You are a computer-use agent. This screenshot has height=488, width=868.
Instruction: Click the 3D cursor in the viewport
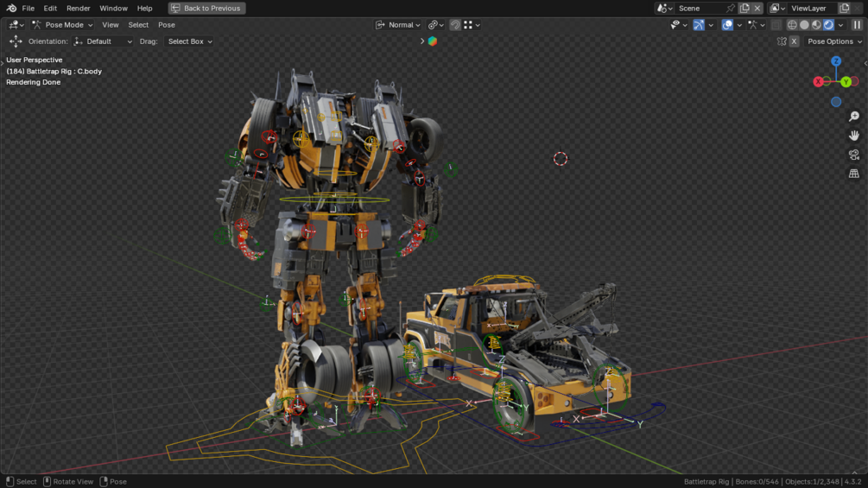click(x=561, y=159)
